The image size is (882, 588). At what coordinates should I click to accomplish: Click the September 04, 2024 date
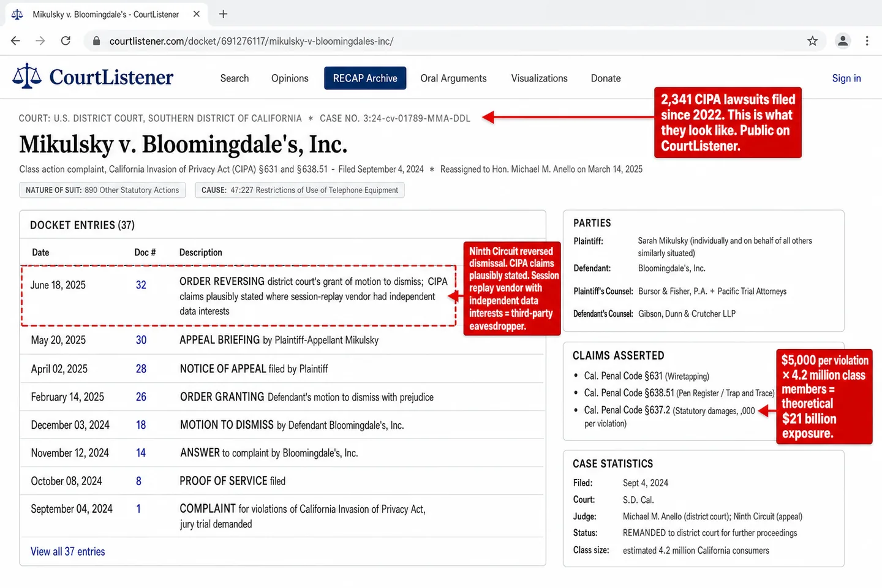[72, 509]
